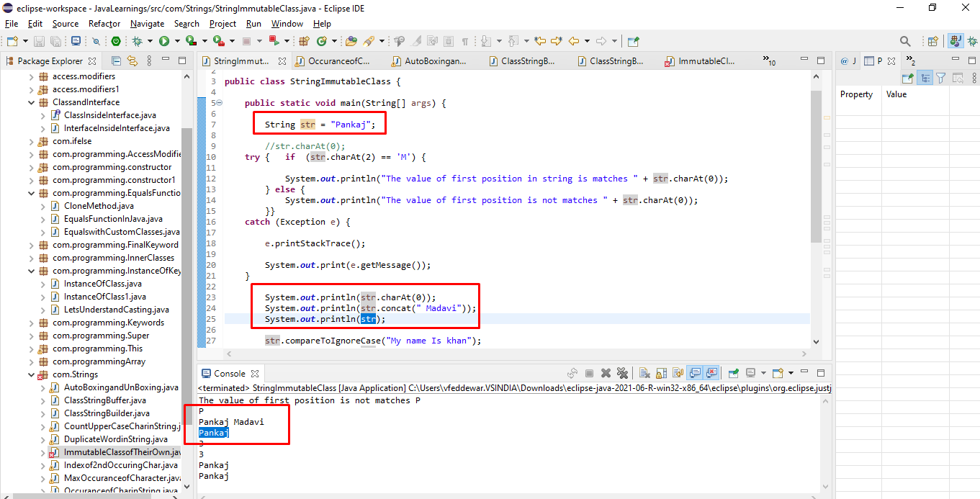980x499 pixels.
Task: Select CloneMethod.java in Package Explorer
Action: [99, 206]
